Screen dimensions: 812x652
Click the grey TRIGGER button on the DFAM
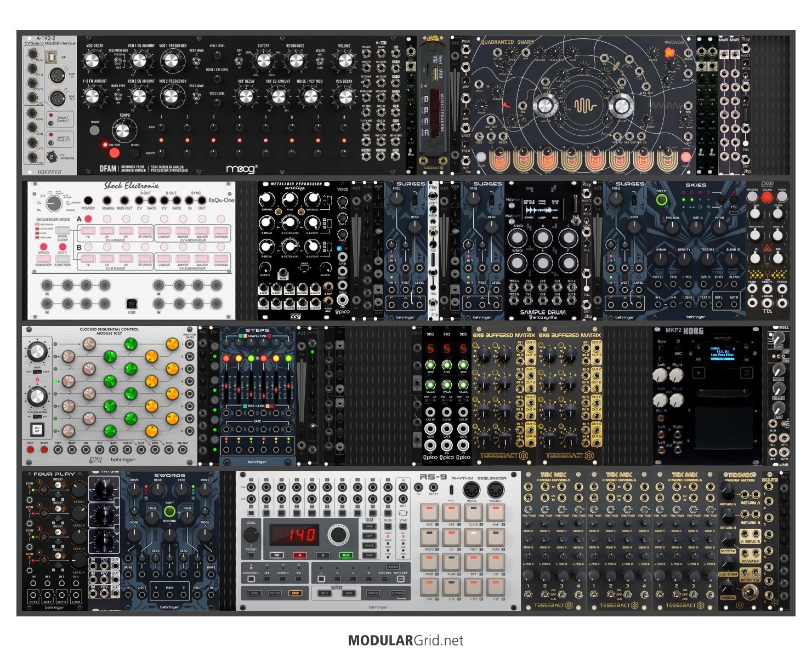[x=95, y=130]
